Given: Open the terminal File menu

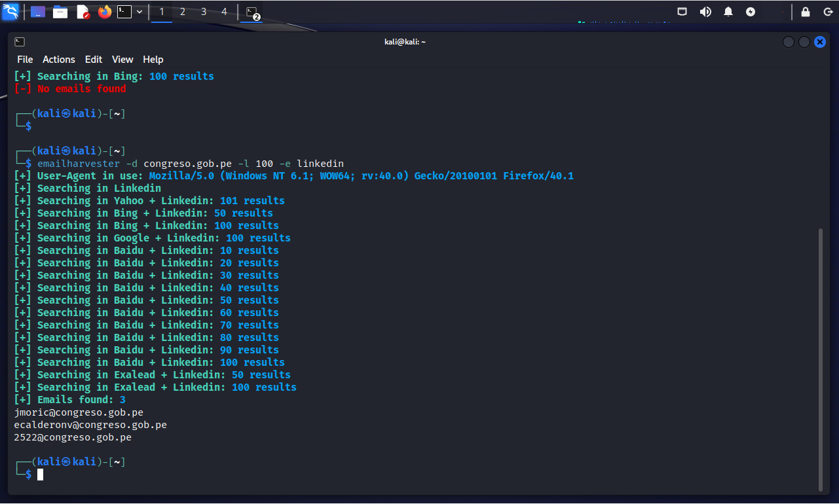Looking at the screenshot, I should (x=25, y=60).
